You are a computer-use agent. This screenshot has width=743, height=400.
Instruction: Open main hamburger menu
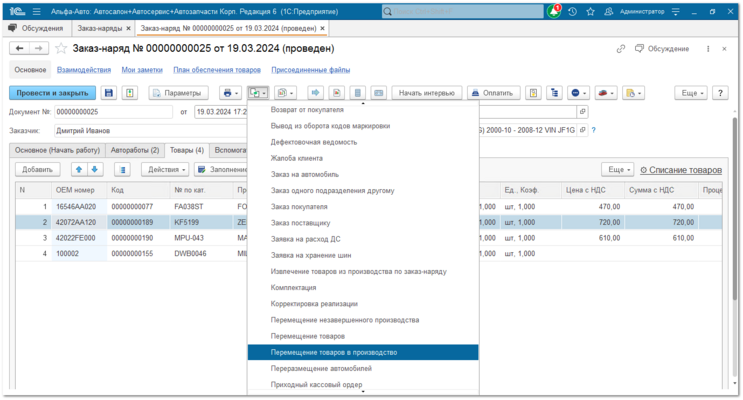coord(36,11)
